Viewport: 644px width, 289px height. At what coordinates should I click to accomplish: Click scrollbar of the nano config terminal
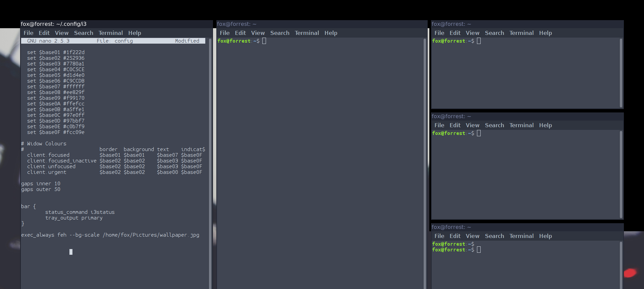click(x=210, y=163)
